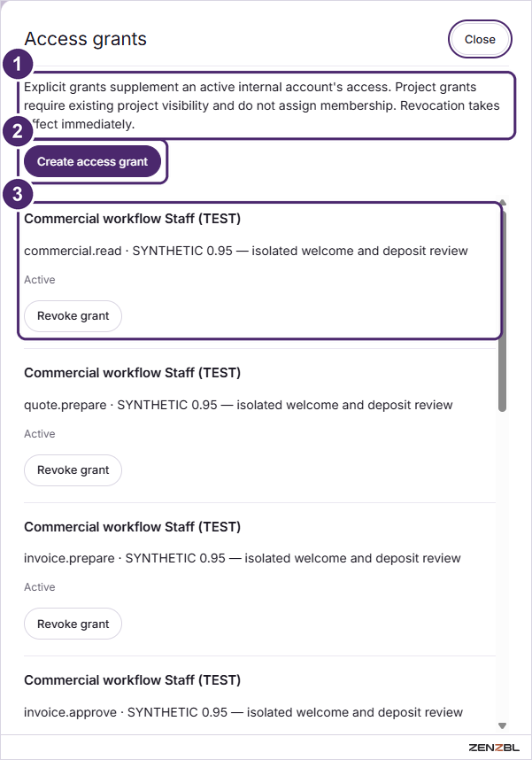Click the ZENZBL logo
Image resolution: width=532 pixels, height=760 pixels.
494,748
